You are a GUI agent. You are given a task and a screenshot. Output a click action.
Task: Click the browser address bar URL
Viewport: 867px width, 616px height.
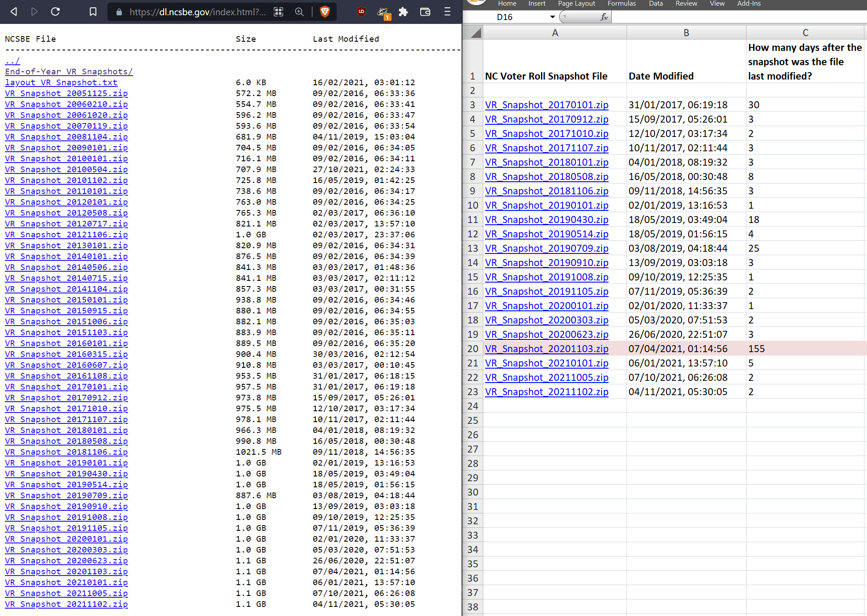click(198, 12)
